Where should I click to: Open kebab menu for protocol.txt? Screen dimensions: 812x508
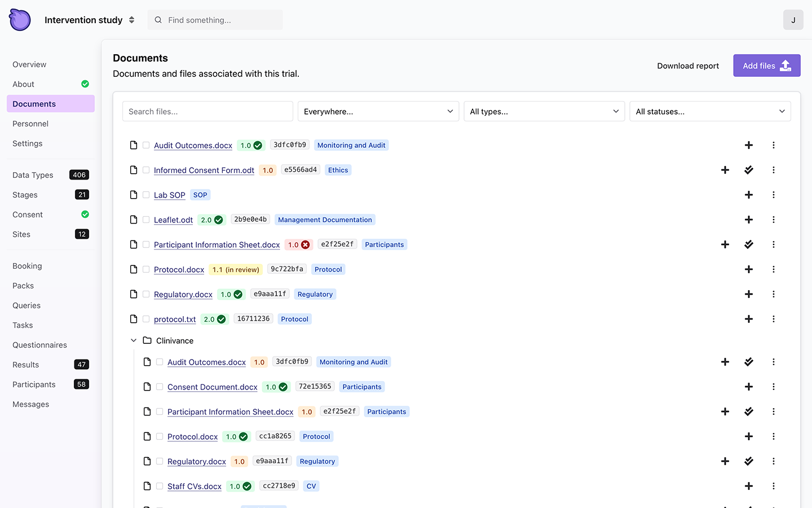click(774, 319)
